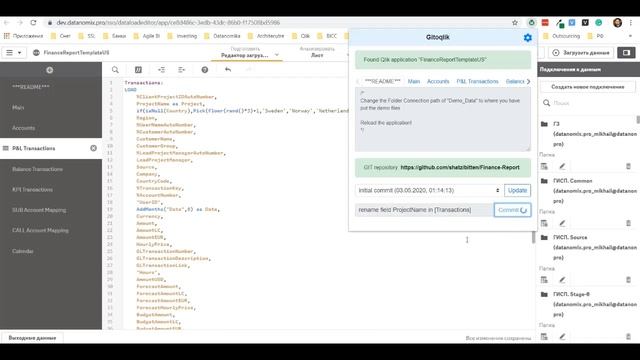Click the teal round extension icon
The height and width of the screenshot is (360, 640).
click(598, 23)
